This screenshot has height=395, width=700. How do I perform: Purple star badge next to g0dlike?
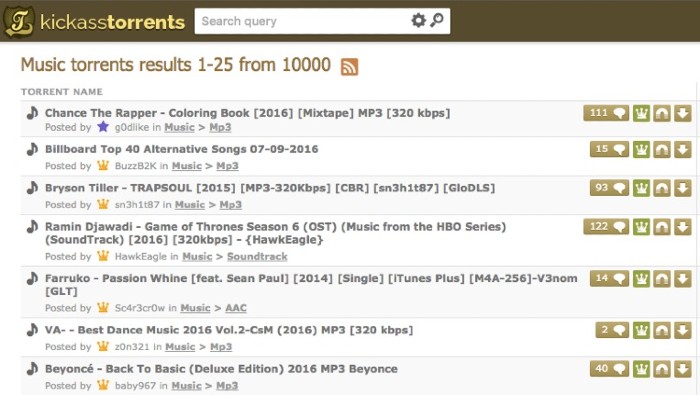click(x=103, y=127)
